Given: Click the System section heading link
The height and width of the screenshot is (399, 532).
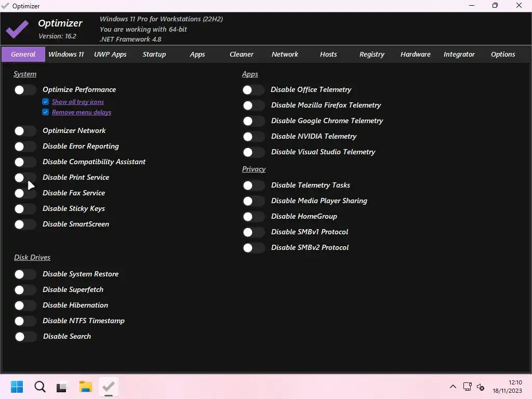Looking at the screenshot, I should (x=25, y=74).
